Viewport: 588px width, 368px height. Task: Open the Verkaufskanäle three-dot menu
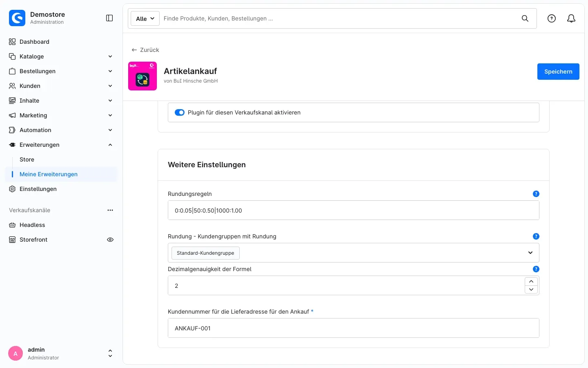110,210
